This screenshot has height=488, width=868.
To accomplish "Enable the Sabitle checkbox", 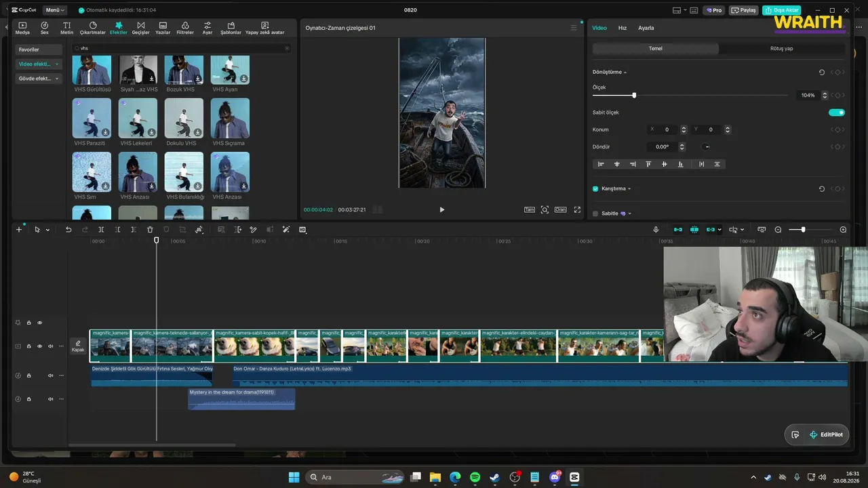I will tap(595, 213).
